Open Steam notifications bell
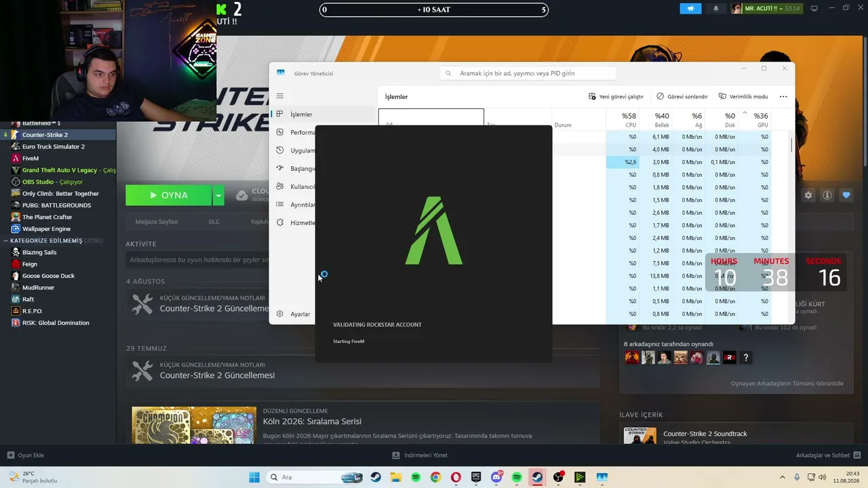Image resolution: width=868 pixels, height=488 pixels. [x=716, y=9]
